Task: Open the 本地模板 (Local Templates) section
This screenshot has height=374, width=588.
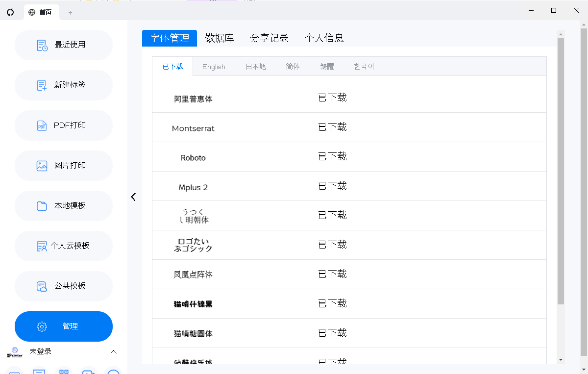Action: [42, 205]
